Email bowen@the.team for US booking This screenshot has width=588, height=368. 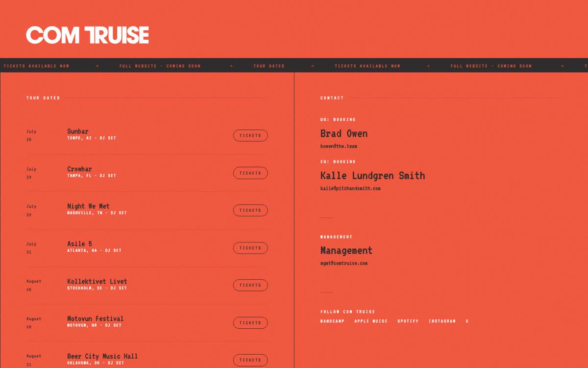[x=339, y=146]
